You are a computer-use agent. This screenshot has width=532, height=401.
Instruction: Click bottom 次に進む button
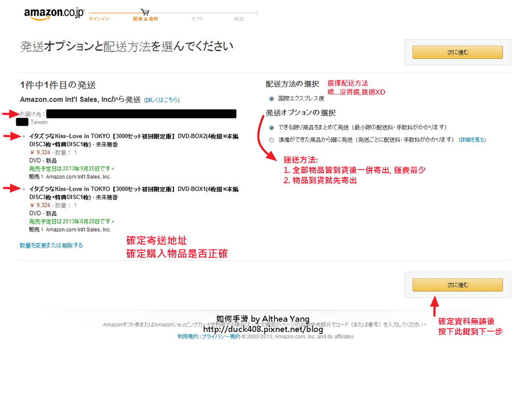coord(457,285)
